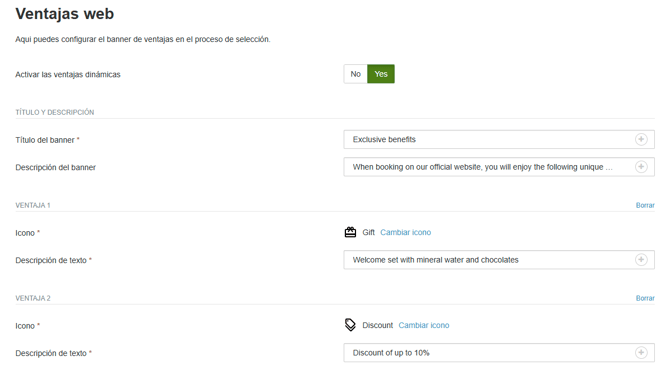Focus the banner description text field
This screenshot has height=370, width=670.
click(499, 167)
